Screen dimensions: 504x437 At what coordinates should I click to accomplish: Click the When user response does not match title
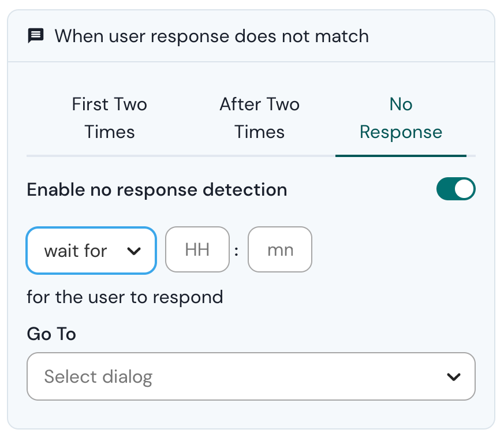(211, 36)
